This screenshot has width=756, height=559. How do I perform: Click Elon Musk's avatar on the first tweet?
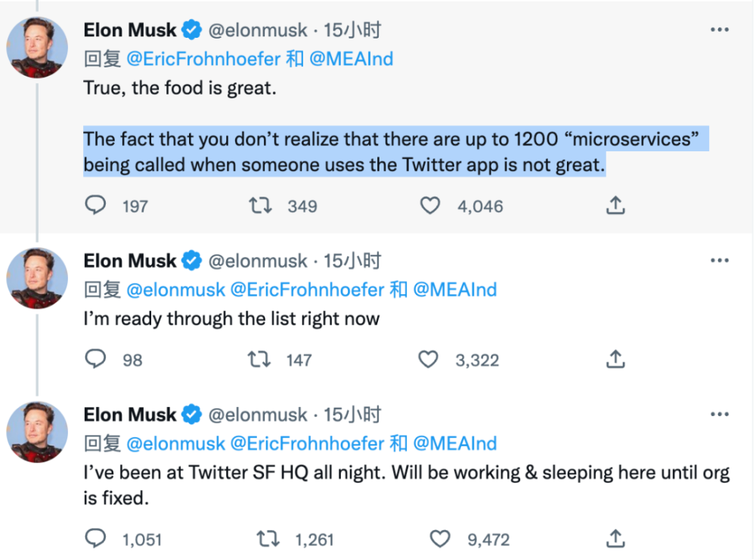[x=37, y=47]
